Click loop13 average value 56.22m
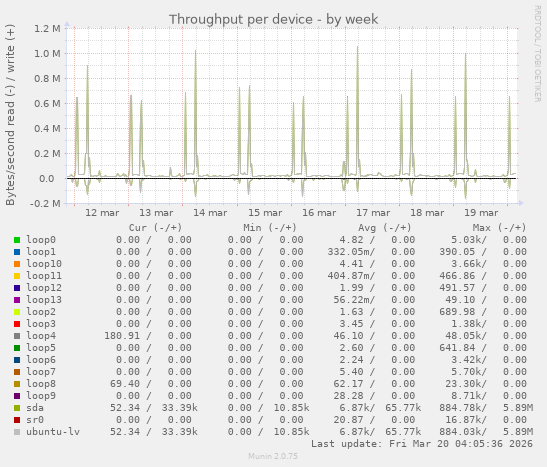Viewport: 547px width, 467px height. pos(352,300)
